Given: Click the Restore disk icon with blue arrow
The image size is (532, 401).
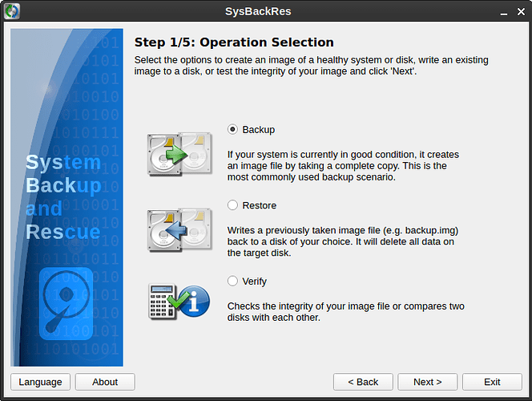Looking at the screenshot, I should [178, 230].
